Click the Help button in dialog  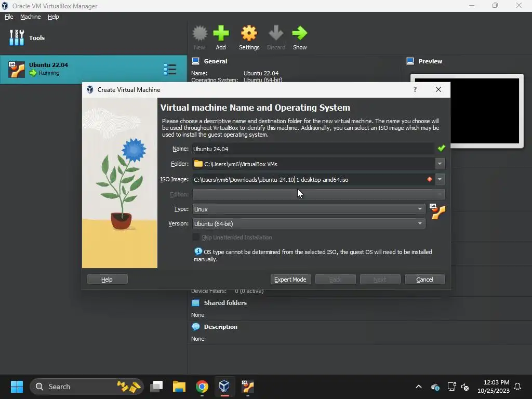[x=107, y=279]
